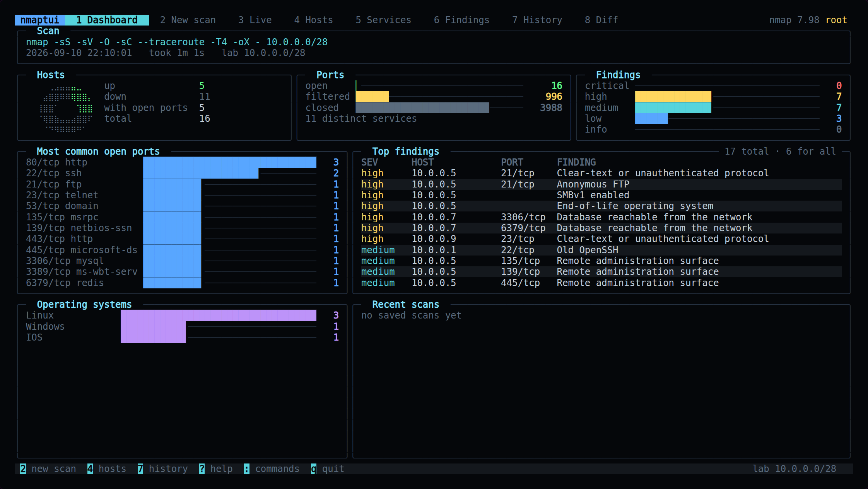Select the Services tab
868x489 pixels.
[383, 20]
